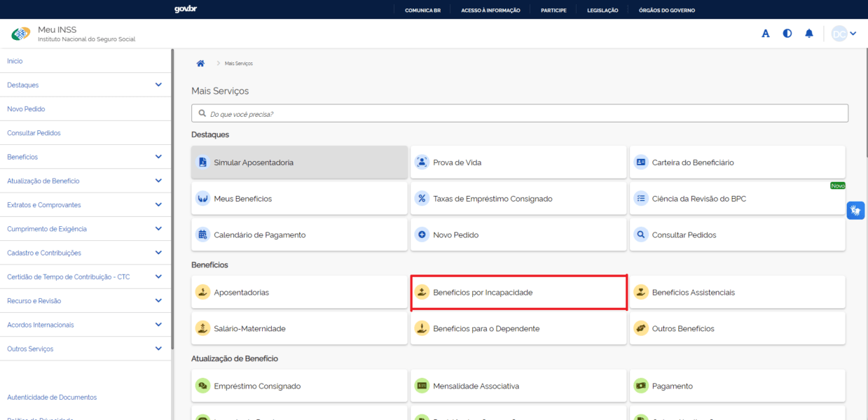Toggle high contrast mode
Image resolution: width=868 pixels, height=420 pixels.
[x=787, y=34]
